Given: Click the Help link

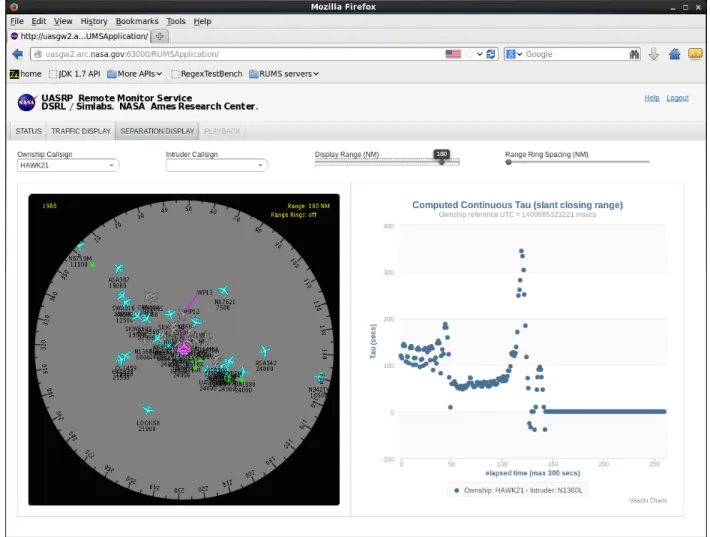Looking at the screenshot, I should pos(652,98).
